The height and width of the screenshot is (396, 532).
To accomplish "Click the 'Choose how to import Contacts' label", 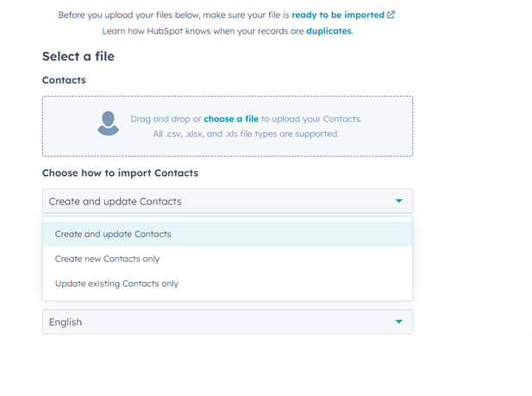I will coord(120,173).
